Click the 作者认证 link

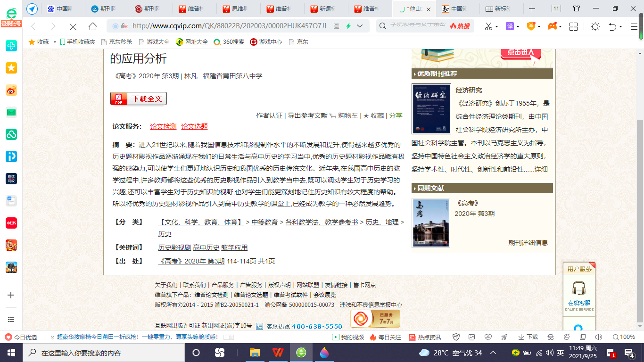coord(269,115)
